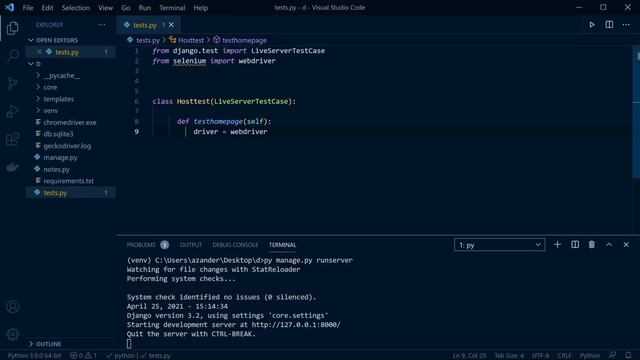
Task: Close tests.py in Open Editors list
Action: click(39, 52)
